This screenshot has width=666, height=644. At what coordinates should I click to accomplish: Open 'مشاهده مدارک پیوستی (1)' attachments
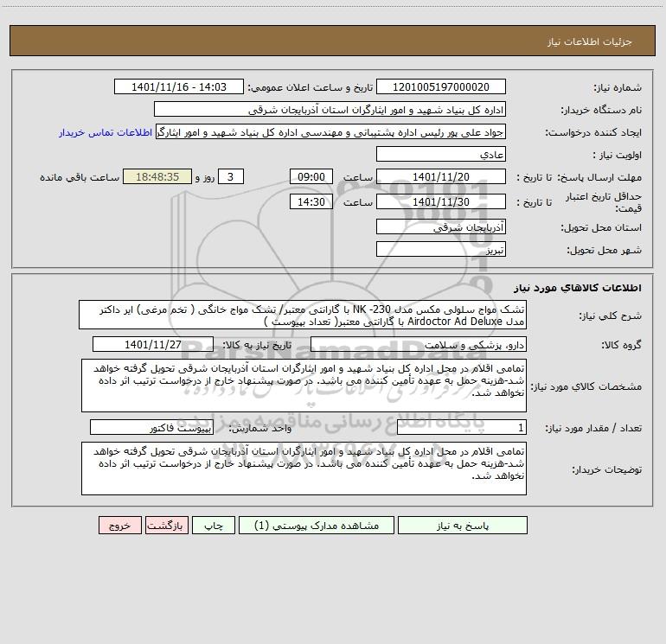(317, 525)
